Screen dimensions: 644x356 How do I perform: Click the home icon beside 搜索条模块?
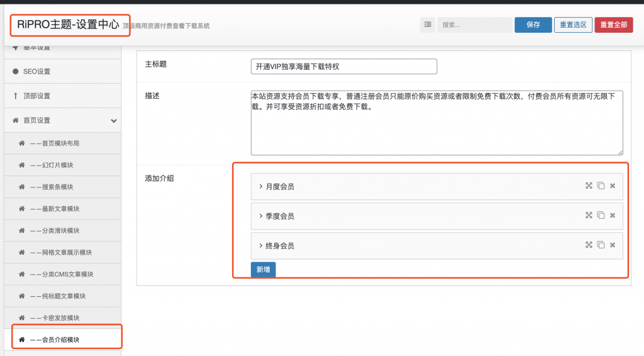coord(22,187)
